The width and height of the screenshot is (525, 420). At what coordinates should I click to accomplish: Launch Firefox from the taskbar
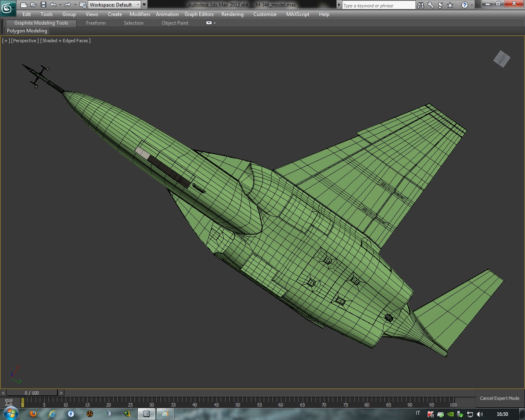[x=33, y=414]
